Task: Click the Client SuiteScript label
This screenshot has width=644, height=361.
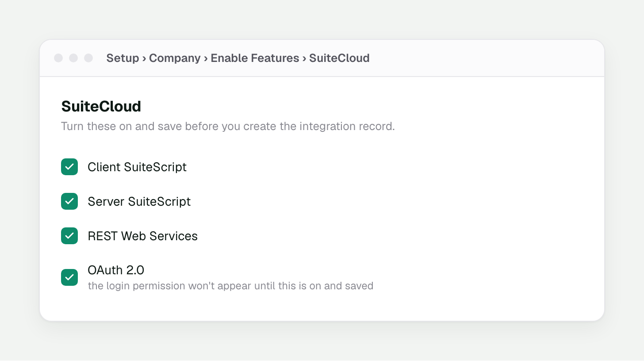Action: click(x=137, y=167)
